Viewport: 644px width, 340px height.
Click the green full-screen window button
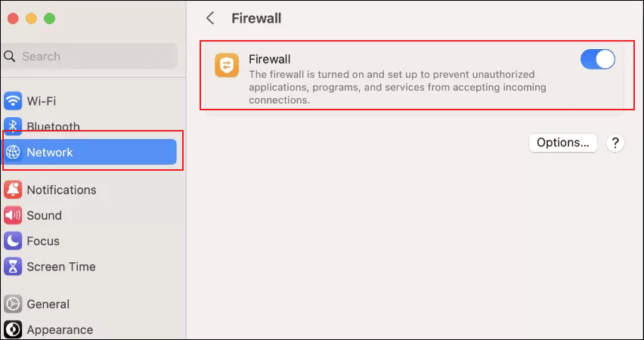(50, 18)
